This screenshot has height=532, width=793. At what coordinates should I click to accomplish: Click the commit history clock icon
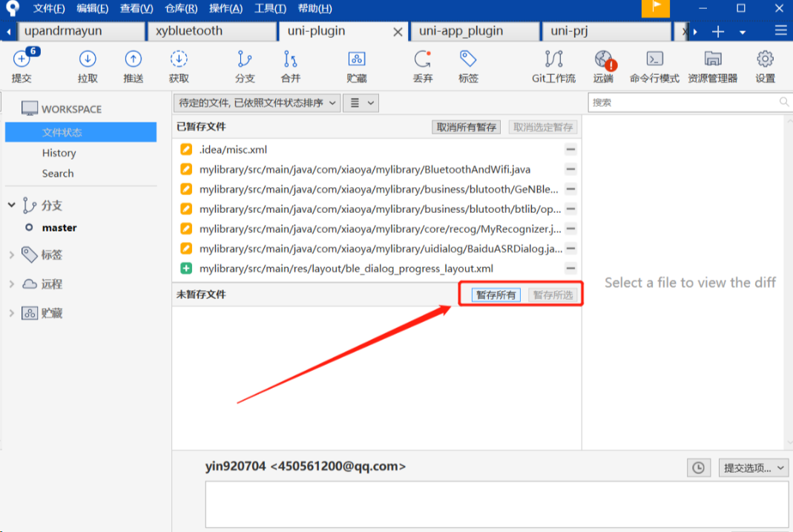click(x=699, y=467)
